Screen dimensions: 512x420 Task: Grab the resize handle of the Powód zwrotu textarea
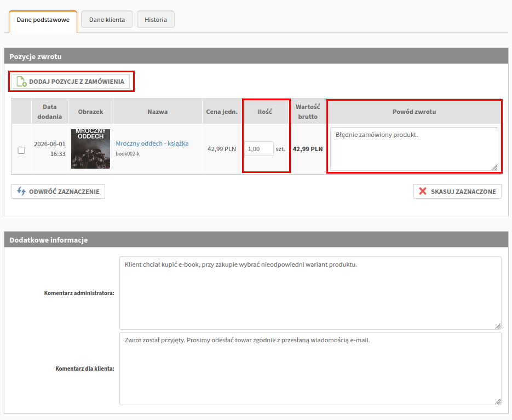[494, 167]
